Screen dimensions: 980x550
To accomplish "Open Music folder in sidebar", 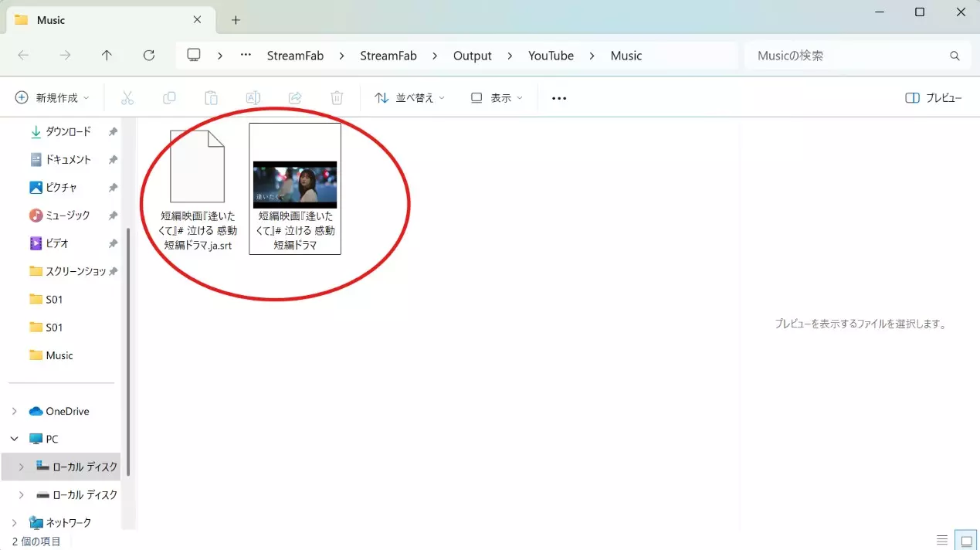I will click(51, 355).
